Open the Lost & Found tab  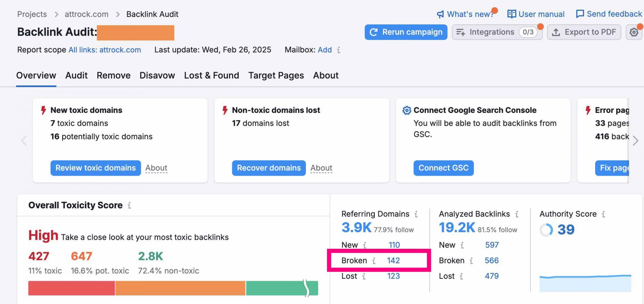[x=211, y=76]
